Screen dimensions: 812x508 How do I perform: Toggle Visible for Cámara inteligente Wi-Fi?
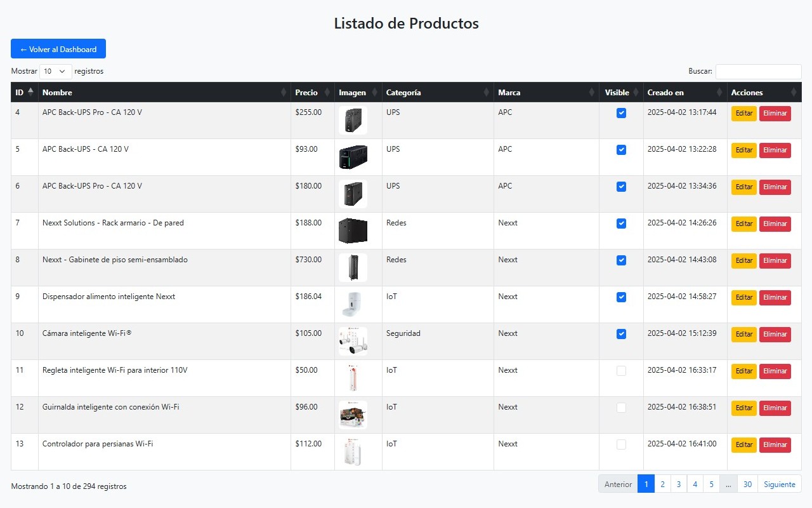(x=621, y=334)
